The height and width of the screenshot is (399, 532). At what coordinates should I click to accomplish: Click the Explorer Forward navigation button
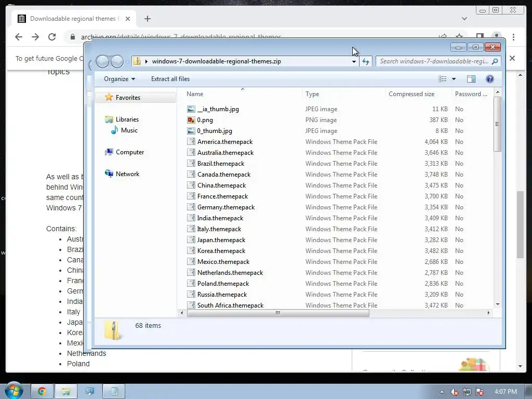pos(117,61)
